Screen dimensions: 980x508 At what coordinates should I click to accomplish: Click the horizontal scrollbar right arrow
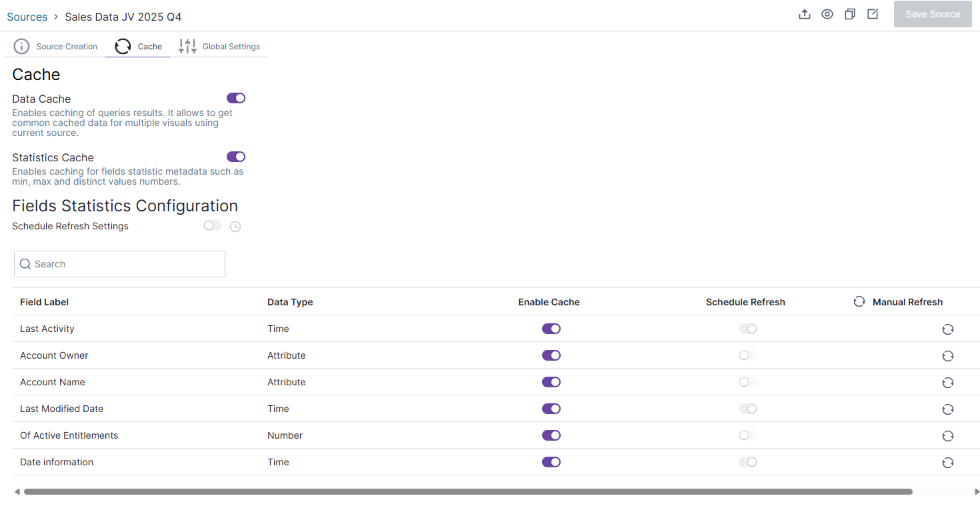(x=977, y=492)
